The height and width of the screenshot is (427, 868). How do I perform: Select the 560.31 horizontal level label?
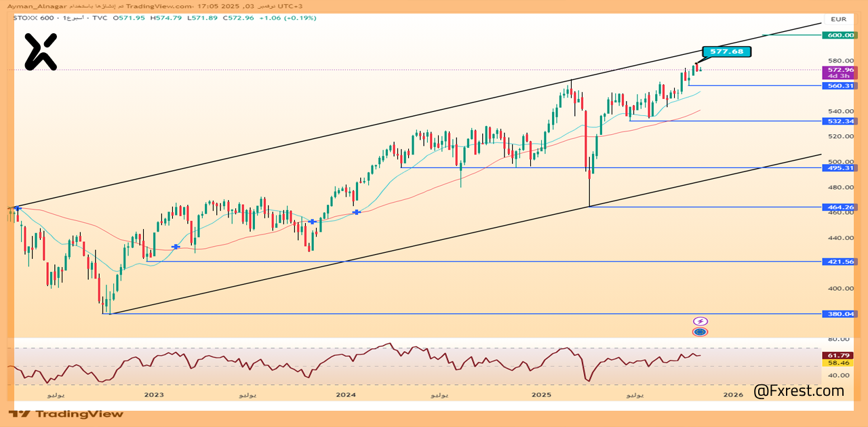(838, 86)
